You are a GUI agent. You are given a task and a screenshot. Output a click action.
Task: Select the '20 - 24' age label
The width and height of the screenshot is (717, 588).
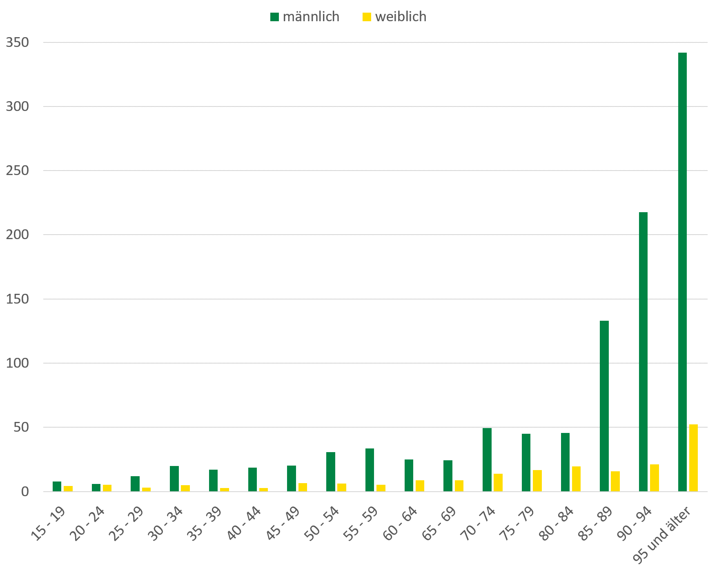click(87, 524)
